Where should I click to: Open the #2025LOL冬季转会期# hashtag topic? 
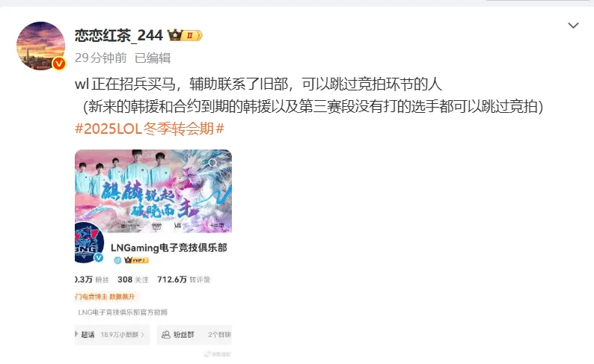pyautogui.click(x=150, y=129)
